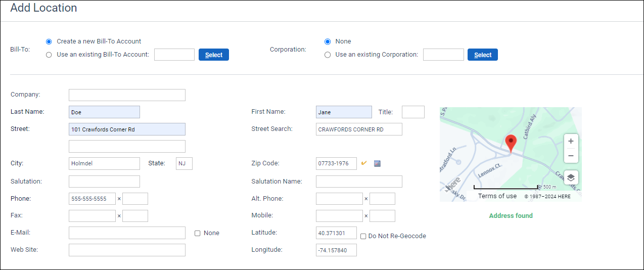Click Latitude field 40.371301
Image resolution: width=644 pixels, height=270 pixels.
point(336,233)
